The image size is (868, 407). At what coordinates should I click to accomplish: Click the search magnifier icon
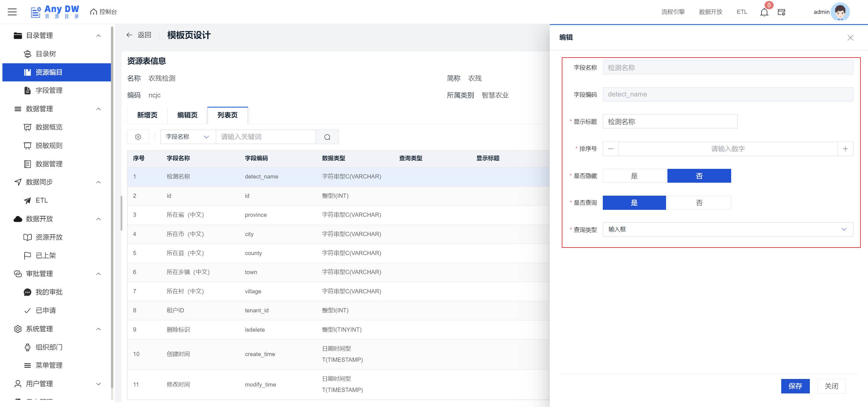tap(327, 137)
